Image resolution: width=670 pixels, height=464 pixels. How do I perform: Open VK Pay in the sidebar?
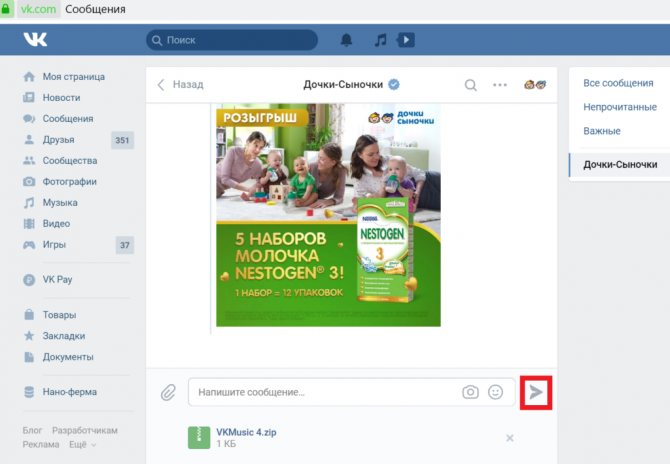[57, 279]
